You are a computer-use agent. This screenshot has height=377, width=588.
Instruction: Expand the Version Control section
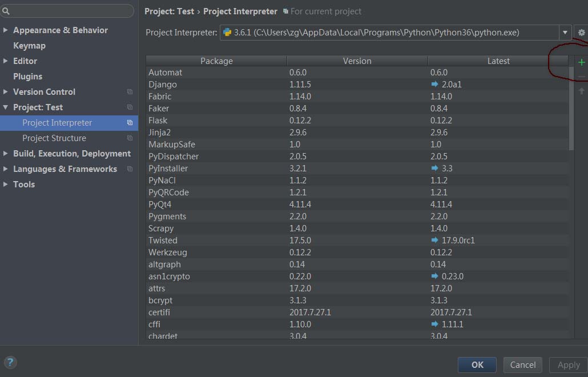click(x=5, y=91)
